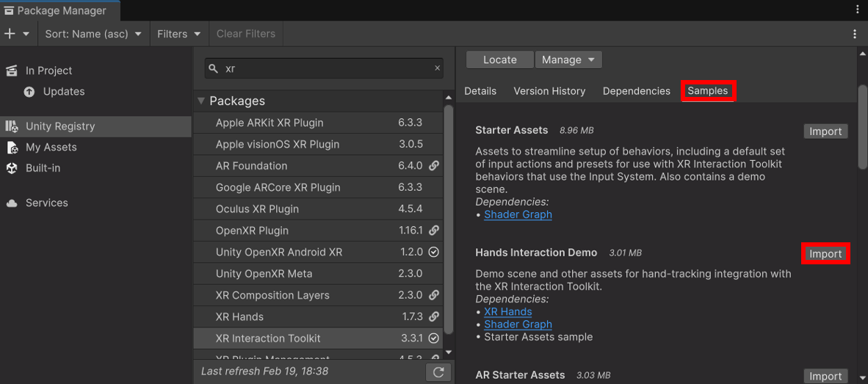Click the Built-in cube icon
868x384 pixels.
pos(12,168)
